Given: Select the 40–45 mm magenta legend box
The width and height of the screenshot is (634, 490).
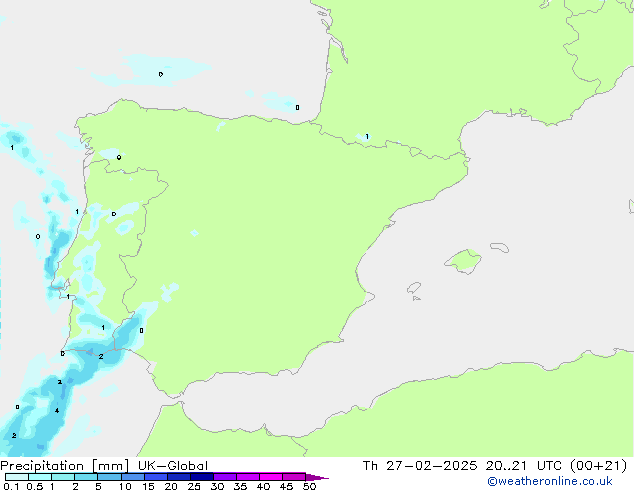Looking at the screenshot, I should 271,477.
